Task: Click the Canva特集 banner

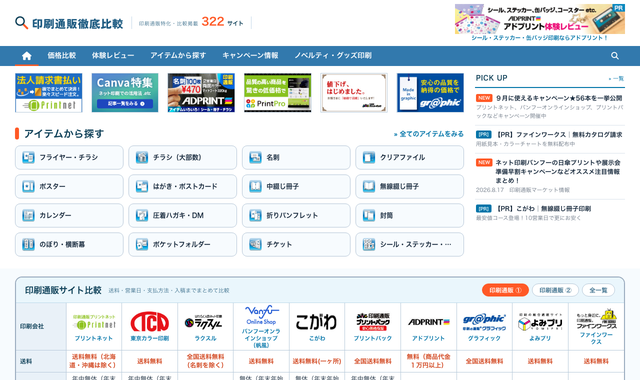Action: [125, 93]
